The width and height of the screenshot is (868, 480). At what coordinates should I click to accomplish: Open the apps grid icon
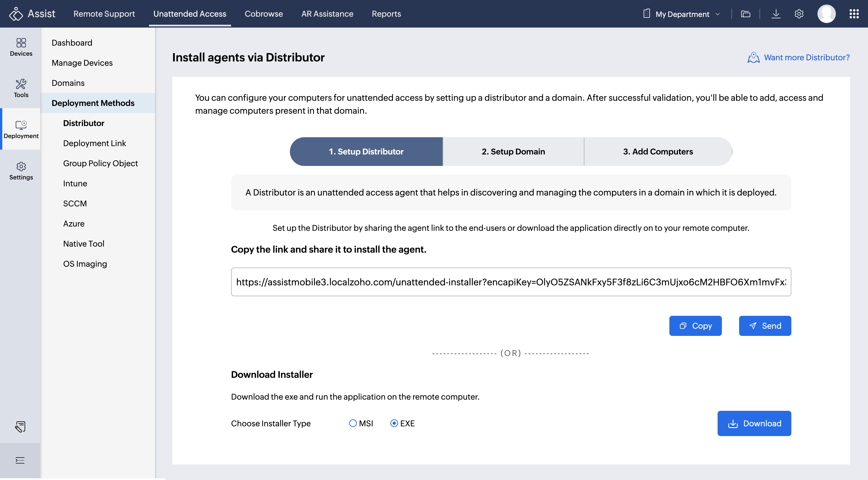tap(854, 14)
